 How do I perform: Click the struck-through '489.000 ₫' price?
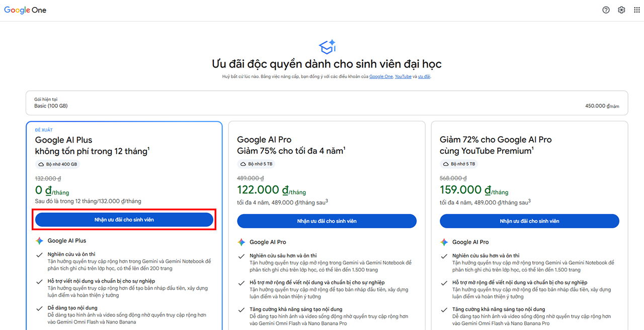coord(251,178)
